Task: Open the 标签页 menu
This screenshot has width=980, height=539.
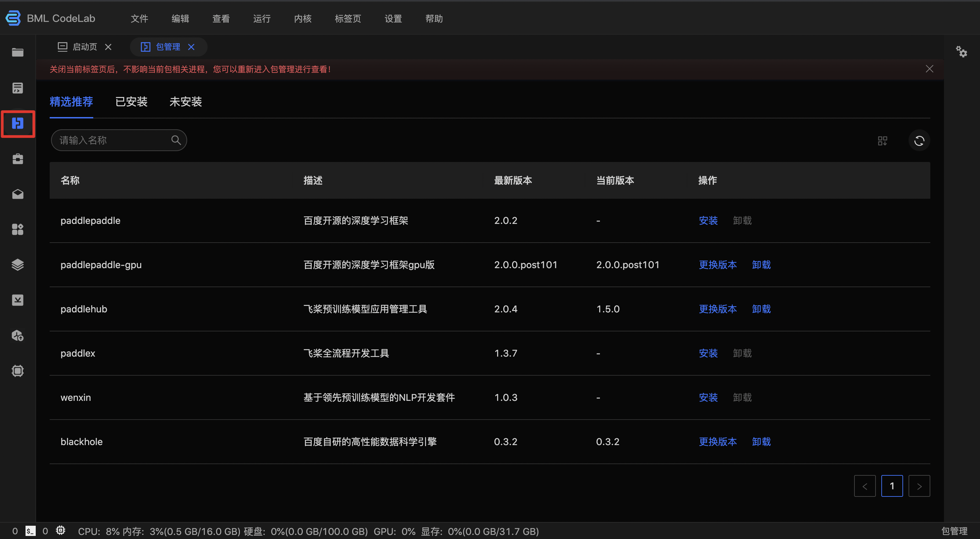Action: (348, 19)
